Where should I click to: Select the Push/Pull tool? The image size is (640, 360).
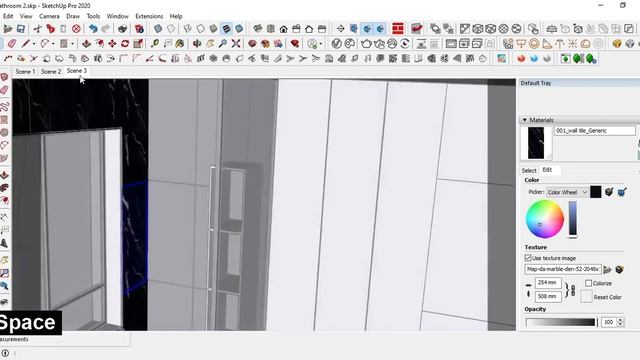86,43
